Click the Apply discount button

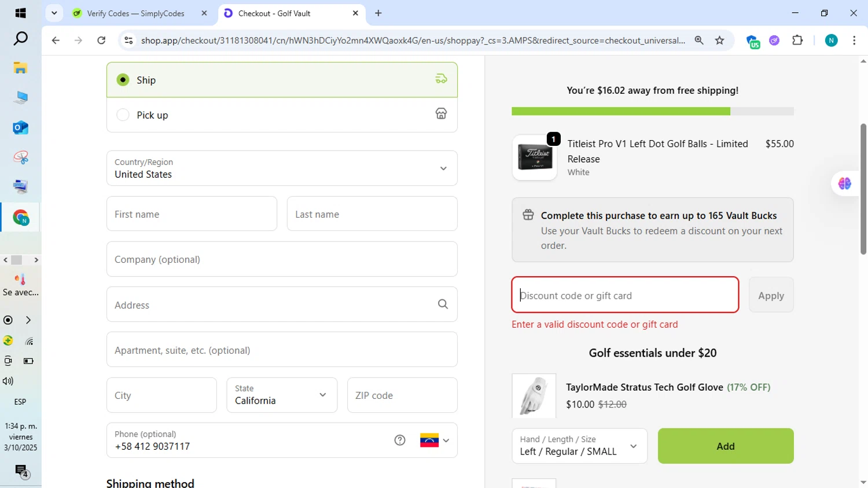pos(771,295)
